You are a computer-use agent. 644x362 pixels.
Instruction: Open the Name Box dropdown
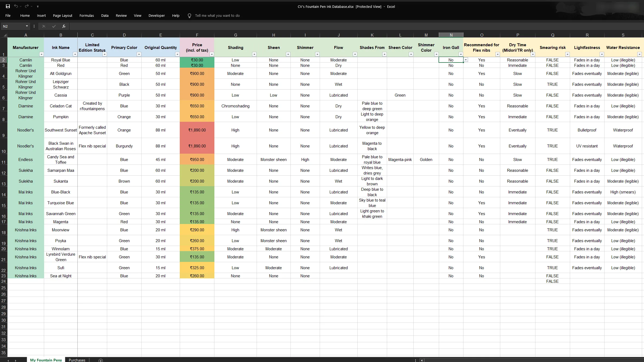(27, 26)
